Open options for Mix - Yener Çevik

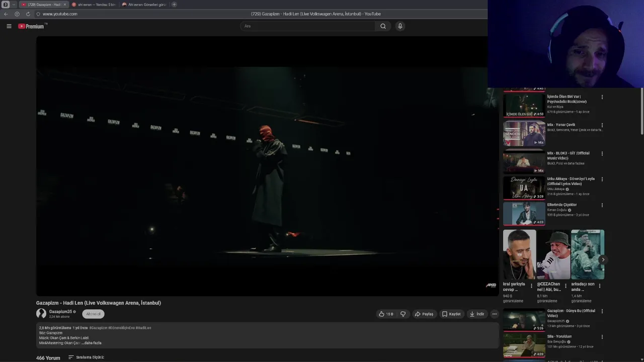(602, 125)
